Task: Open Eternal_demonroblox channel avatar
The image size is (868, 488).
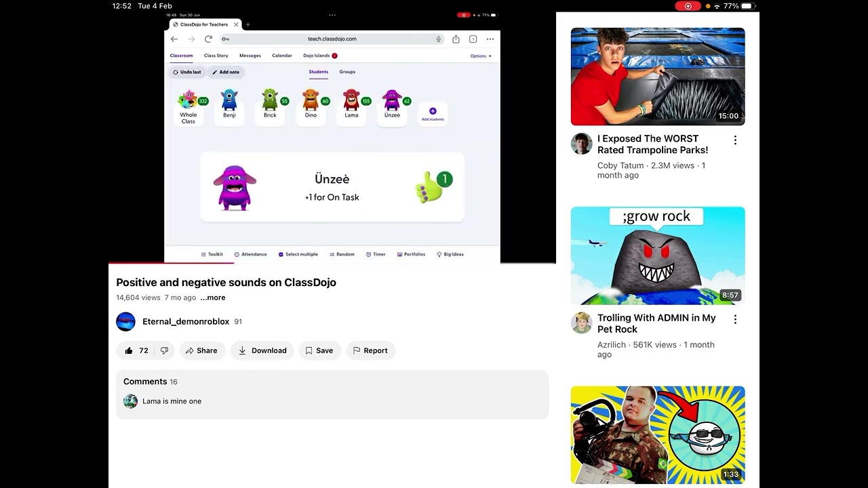Action: coord(125,321)
